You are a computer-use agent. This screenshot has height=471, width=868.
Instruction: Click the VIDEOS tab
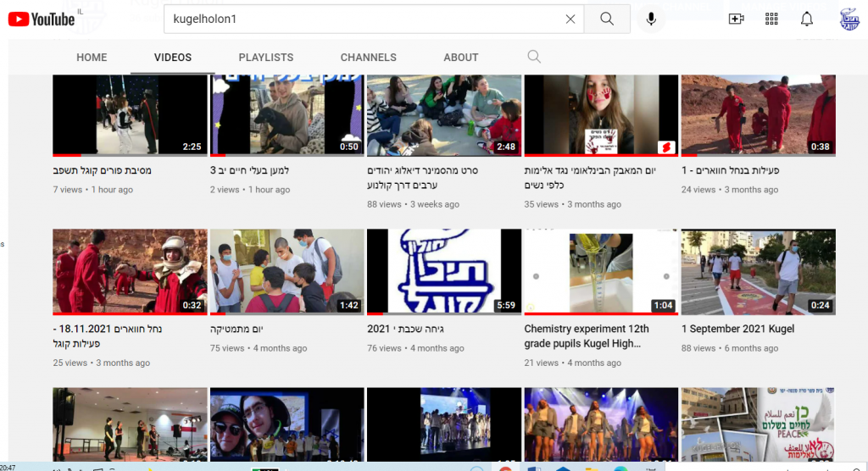(x=173, y=58)
